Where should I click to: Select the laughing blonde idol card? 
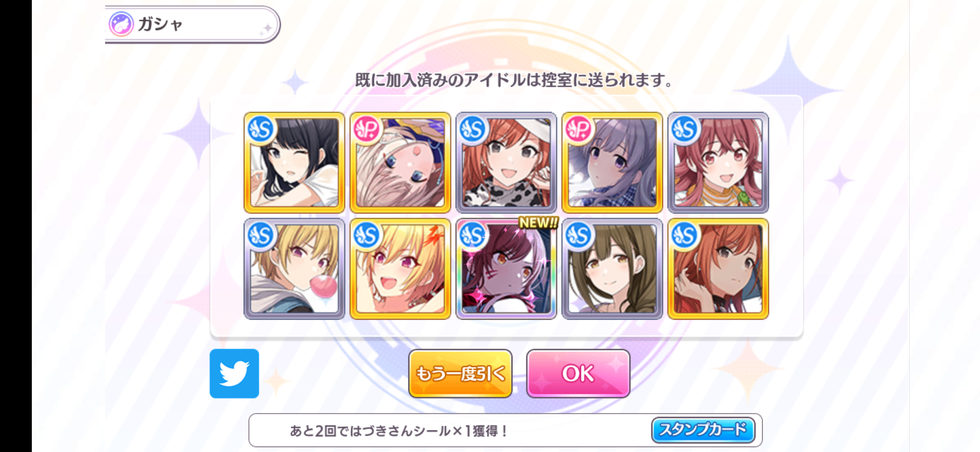(400, 269)
